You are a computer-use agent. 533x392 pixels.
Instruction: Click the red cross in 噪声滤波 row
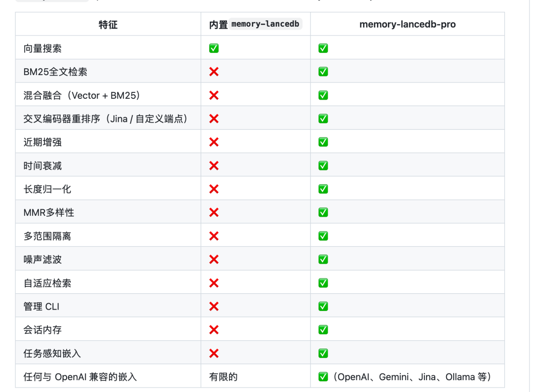coord(214,259)
